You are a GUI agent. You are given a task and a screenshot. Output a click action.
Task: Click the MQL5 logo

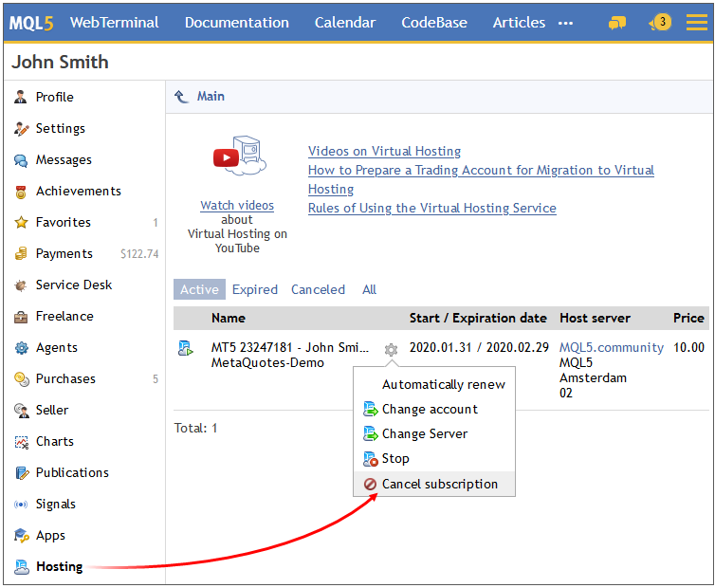tap(31, 23)
